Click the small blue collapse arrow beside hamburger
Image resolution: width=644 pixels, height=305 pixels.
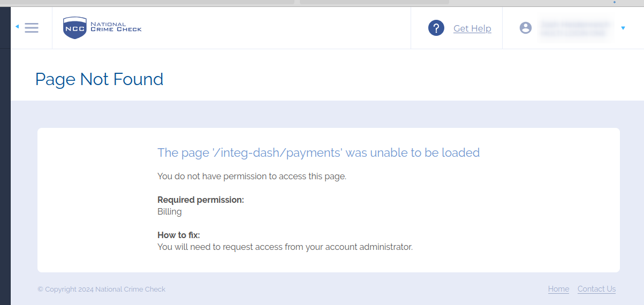pyautogui.click(x=17, y=26)
